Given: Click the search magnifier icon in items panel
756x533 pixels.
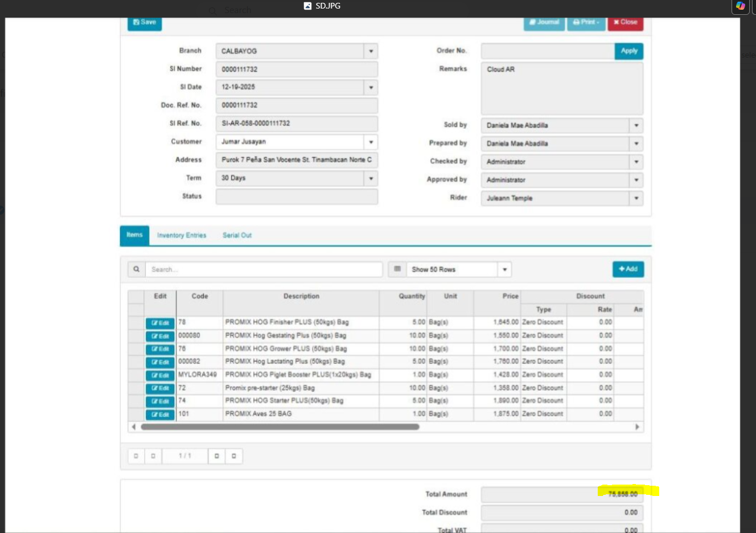Looking at the screenshot, I should point(136,269).
